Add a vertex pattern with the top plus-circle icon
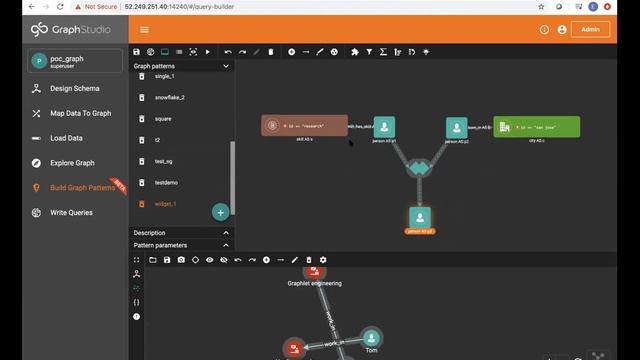The image size is (640, 360). click(x=291, y=52)
